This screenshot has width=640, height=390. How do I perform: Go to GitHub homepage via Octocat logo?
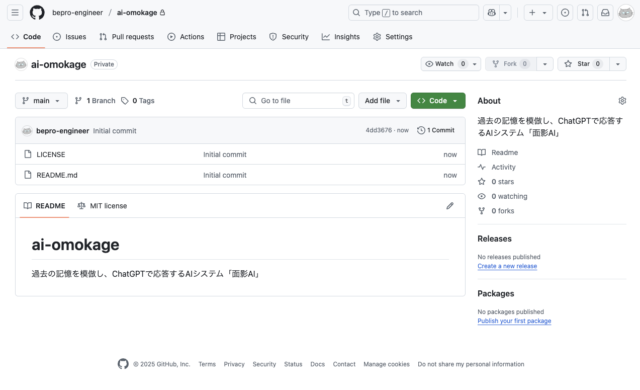click(x=37, y=13)
